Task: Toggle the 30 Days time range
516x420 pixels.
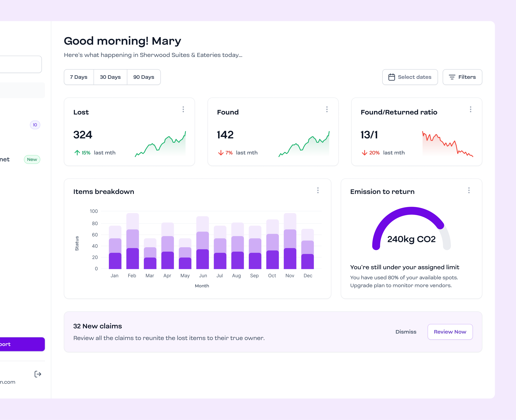Action: click(110, 77)
